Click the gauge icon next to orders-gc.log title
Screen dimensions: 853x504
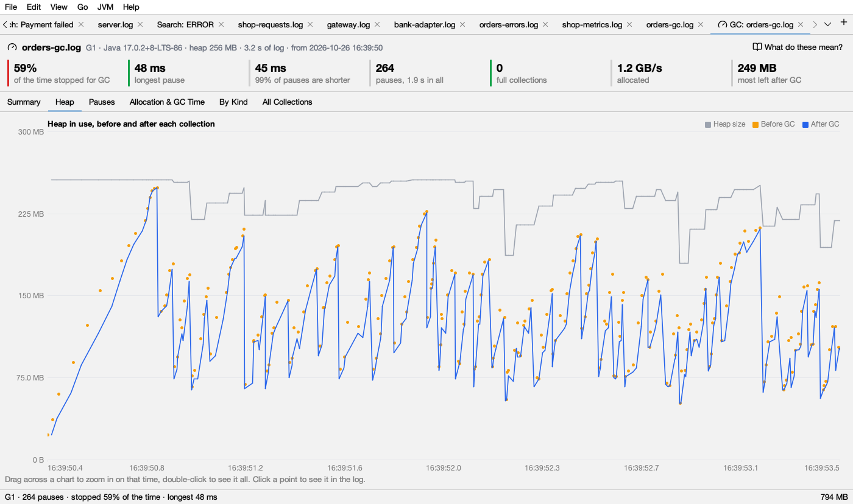click(x=12, y=47)
